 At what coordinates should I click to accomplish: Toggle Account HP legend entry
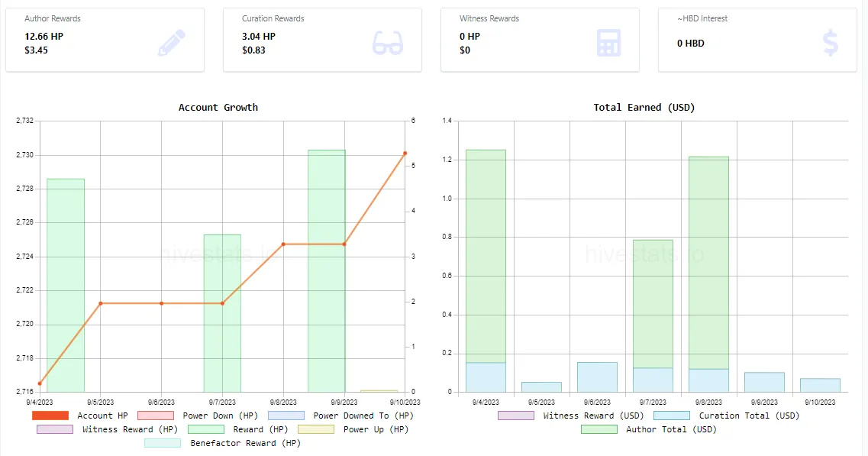(80, 416)
